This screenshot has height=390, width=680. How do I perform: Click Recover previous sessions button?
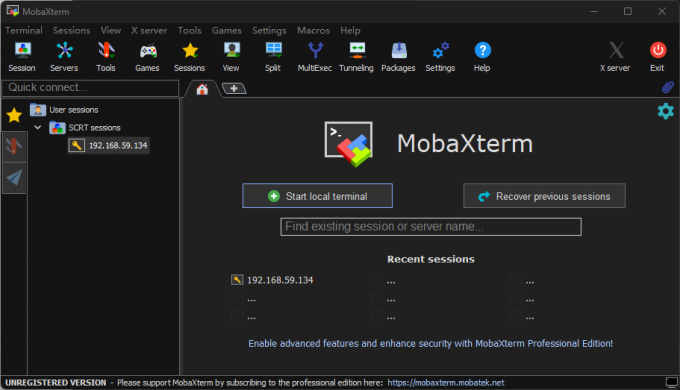coord(544,196)
